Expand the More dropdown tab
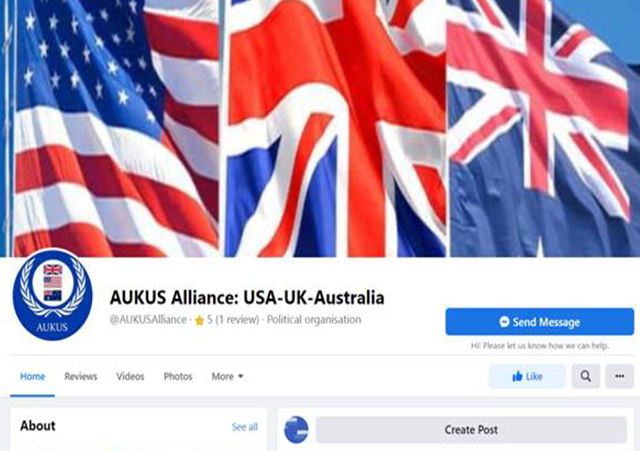This screenshot has height=451, width=640. coord(227,376)
